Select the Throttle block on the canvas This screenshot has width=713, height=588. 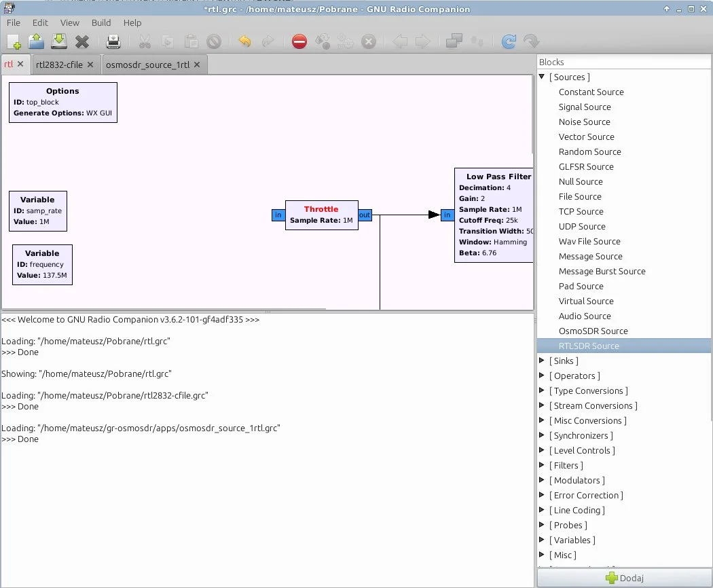[321, 215]
